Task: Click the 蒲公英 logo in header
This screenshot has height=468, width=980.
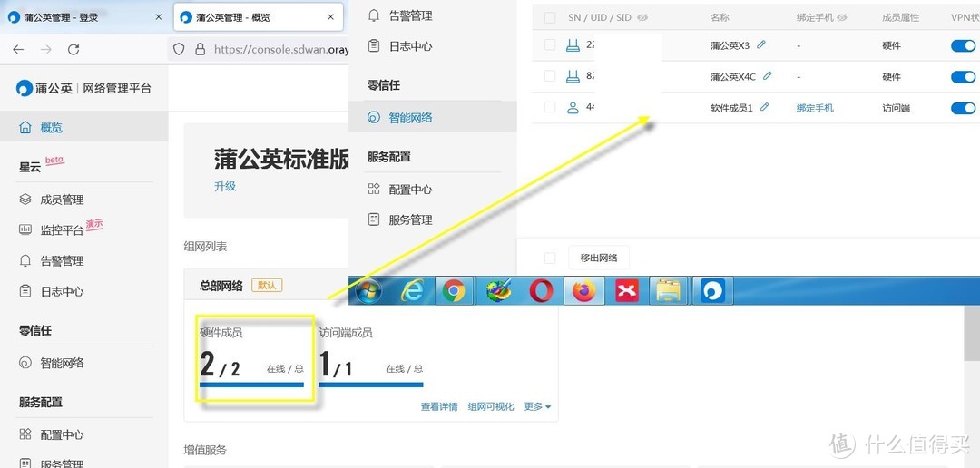Action: click(24, 88)
